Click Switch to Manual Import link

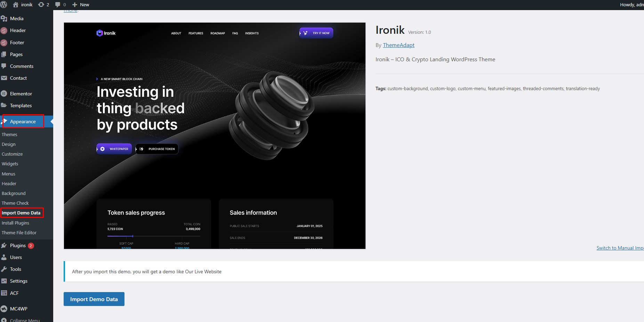click(620, 248)
